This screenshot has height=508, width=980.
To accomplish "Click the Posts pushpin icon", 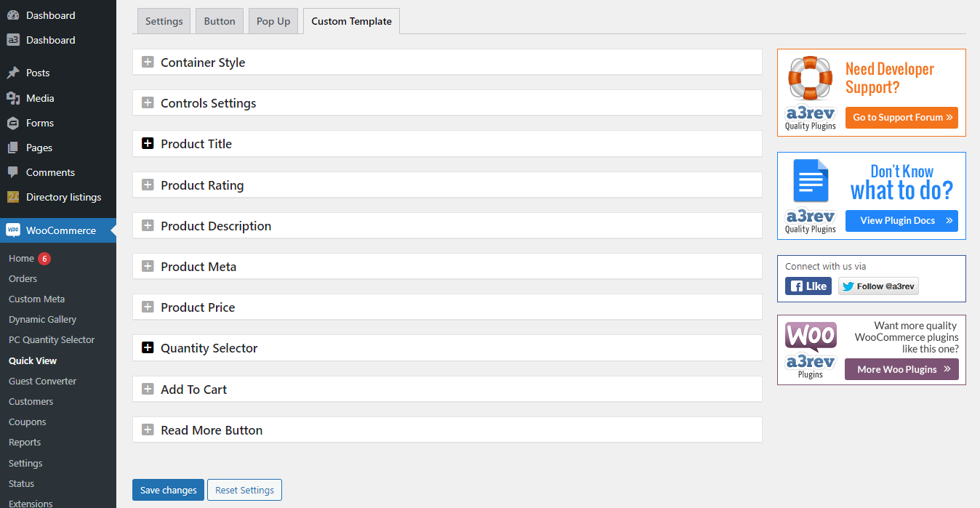I will tap(13, 73).
